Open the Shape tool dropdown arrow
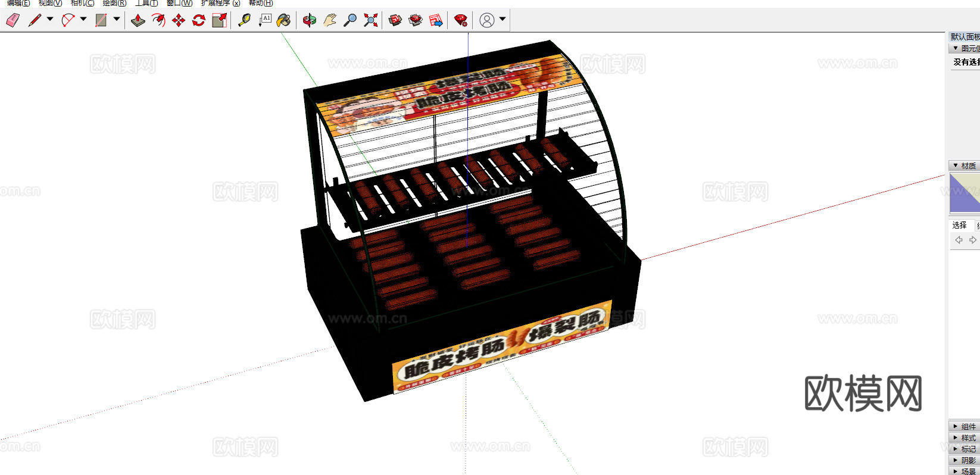This screenshot has width=980, height=475. tap(117, 19)
